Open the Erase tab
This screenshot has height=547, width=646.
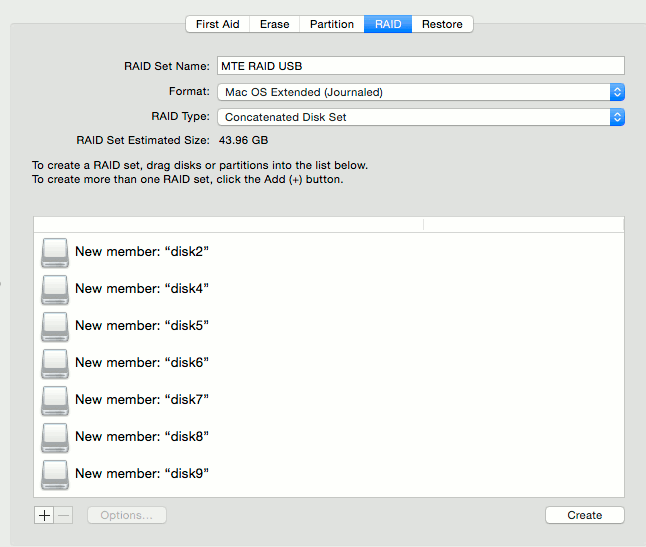pyautogui.click(x=275, y=24)
